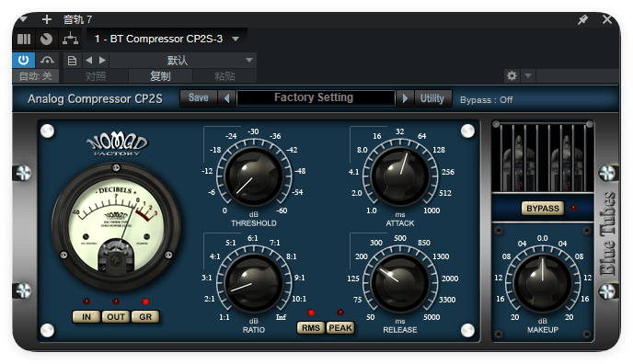
Task: Open the Utility menu
Action: click(x=432, y=98)
